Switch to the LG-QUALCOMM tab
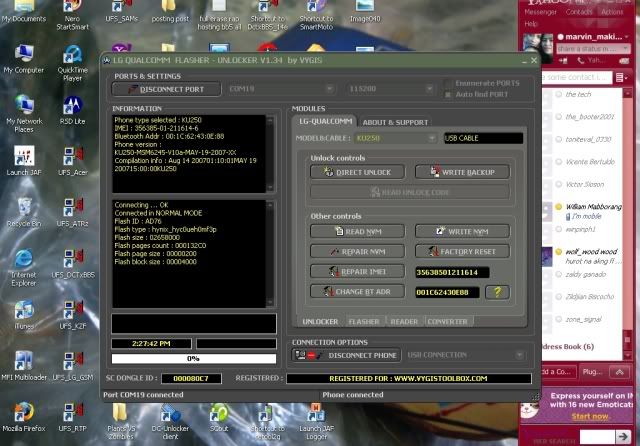640x446 pixels. tap(325, 121)
